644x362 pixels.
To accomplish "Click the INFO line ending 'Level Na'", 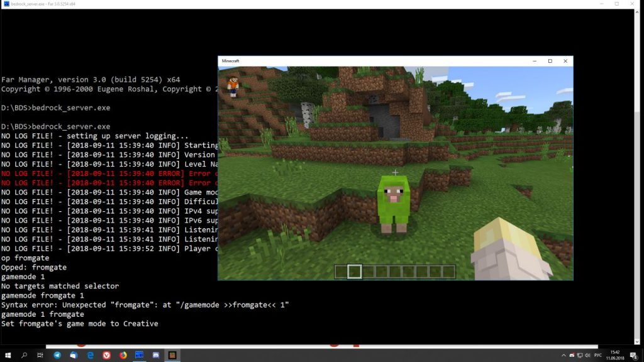I will [109, 164].
